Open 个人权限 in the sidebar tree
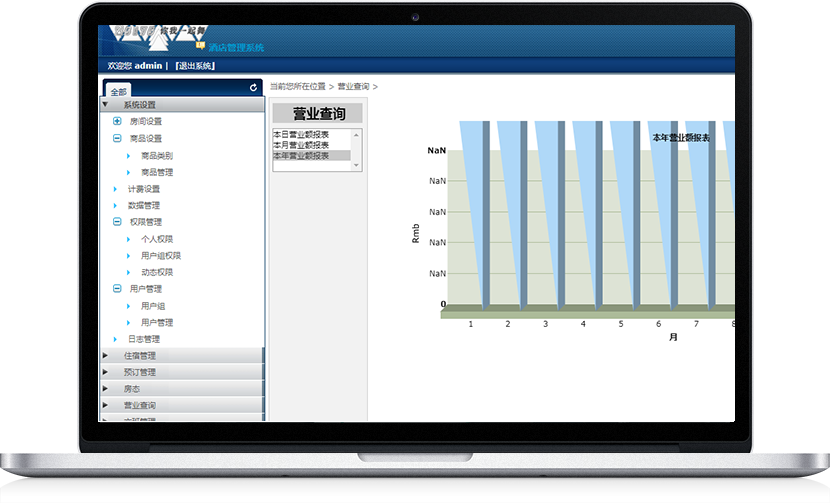The height and width of the screenshot is (503, 830). (157, 239)
